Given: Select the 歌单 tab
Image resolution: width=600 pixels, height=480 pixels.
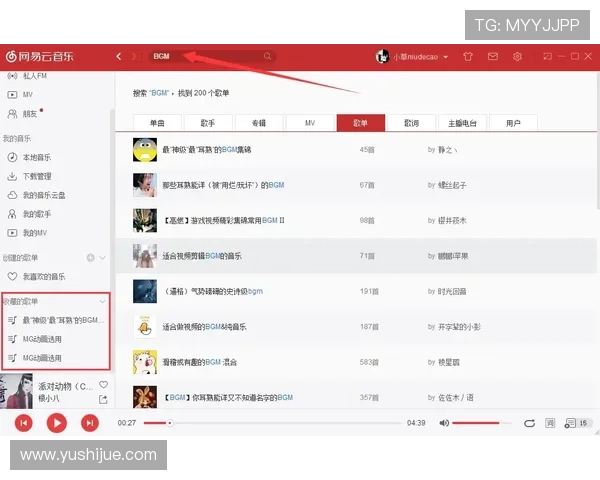Looking at the screenshot, I should pos(361,123).
